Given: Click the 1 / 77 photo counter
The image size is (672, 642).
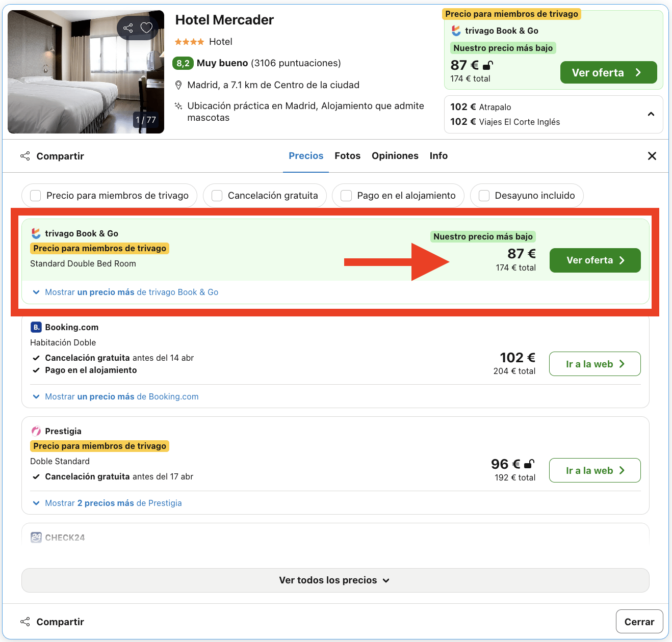Looking at the screenshot, I should coord(146,120).
